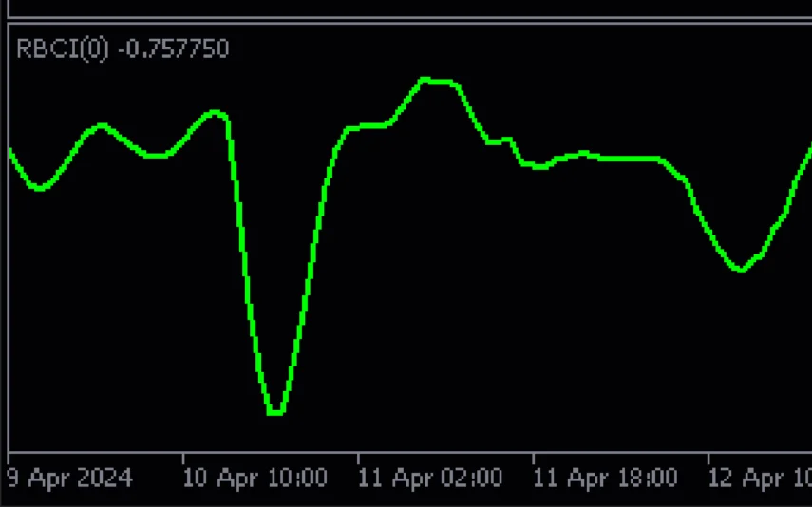
Task: Select the highest peak of the RBCI line
Action: coord(427,81)
